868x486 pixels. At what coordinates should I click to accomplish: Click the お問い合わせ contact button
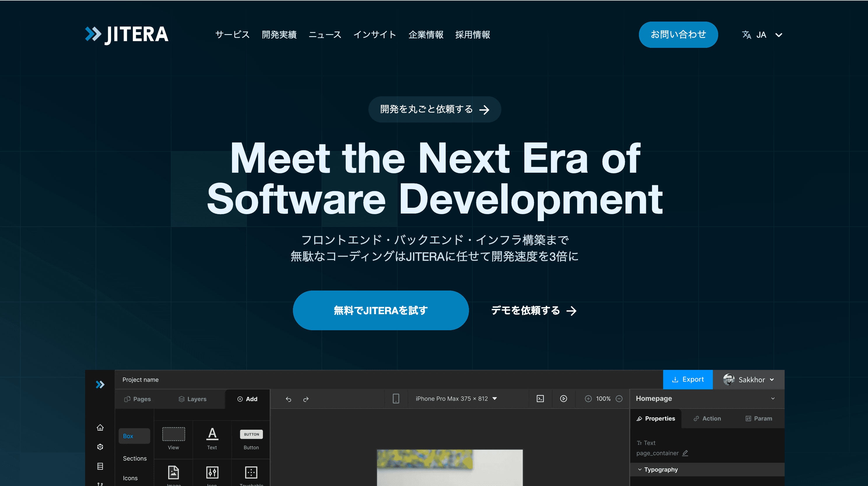[x=678, y=34]
